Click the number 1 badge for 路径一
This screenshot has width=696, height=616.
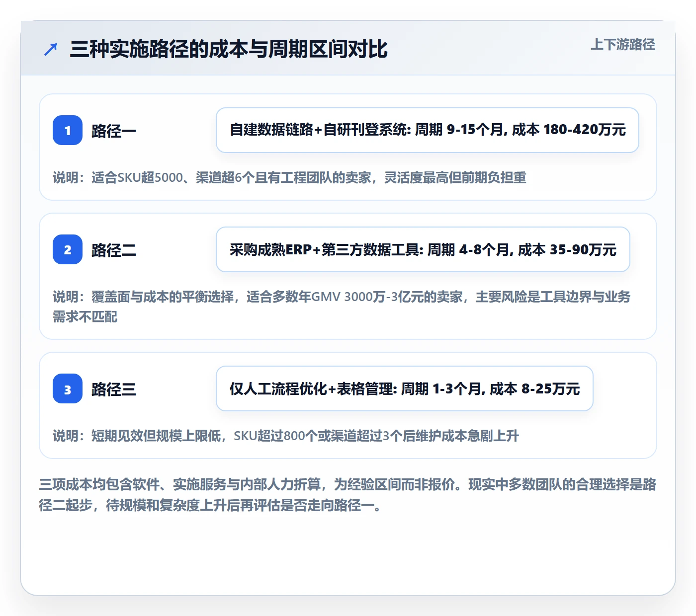pos(68,130)
